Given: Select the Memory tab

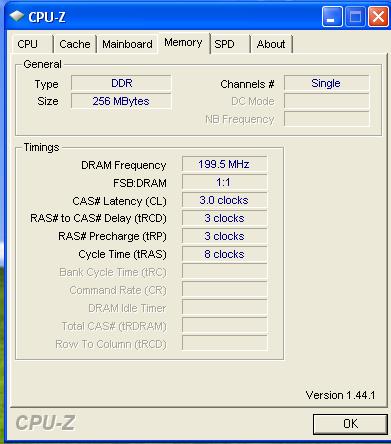Looking at the screenshot, I should (x=183, y=43).
